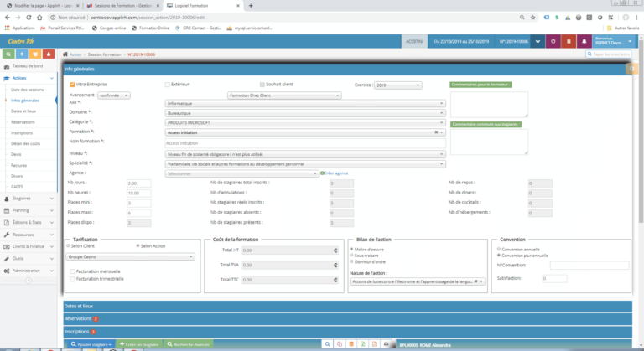Click the home icon in the breadcrumb
The height and width of the screenshot is (351, 644).
pos(66,54)
